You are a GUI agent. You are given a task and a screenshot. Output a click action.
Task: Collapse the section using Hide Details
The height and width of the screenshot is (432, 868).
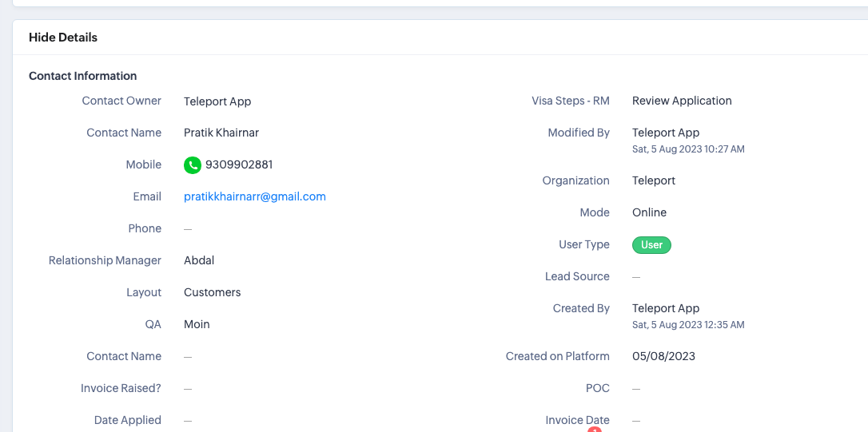[x=63, y=38]
